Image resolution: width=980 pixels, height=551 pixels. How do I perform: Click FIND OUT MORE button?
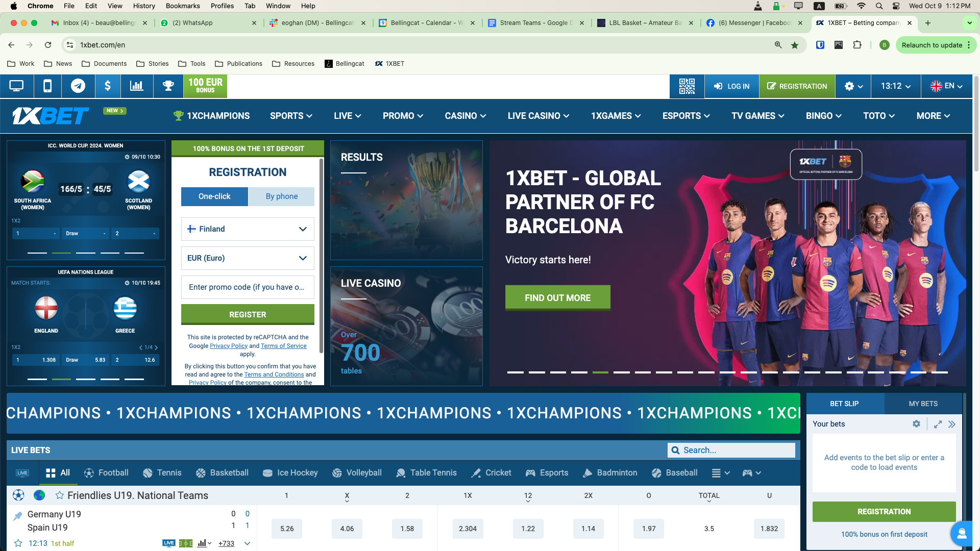[557, 298]
